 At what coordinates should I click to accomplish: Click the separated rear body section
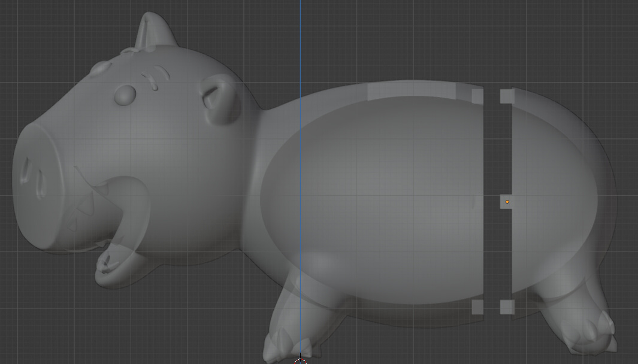(564, 204)
